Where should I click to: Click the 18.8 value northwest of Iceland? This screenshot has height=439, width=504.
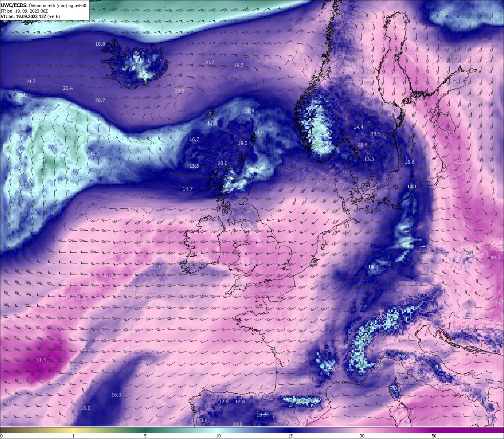[x=100, y=44]
